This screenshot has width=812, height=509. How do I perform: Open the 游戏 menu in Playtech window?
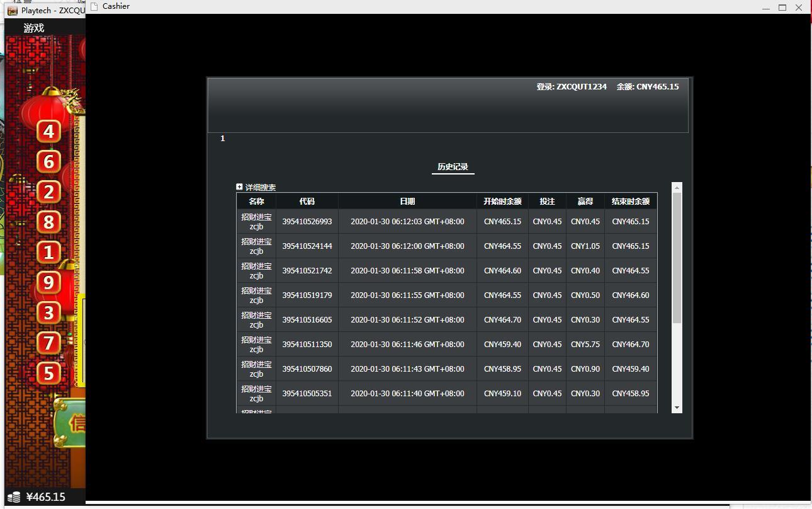click(34, 28)
